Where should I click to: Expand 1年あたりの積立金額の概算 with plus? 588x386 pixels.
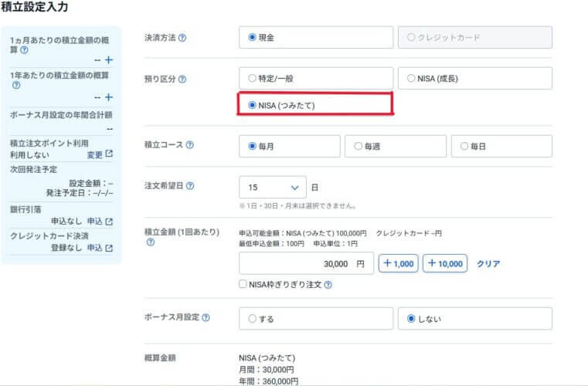[x=109, y=97]
